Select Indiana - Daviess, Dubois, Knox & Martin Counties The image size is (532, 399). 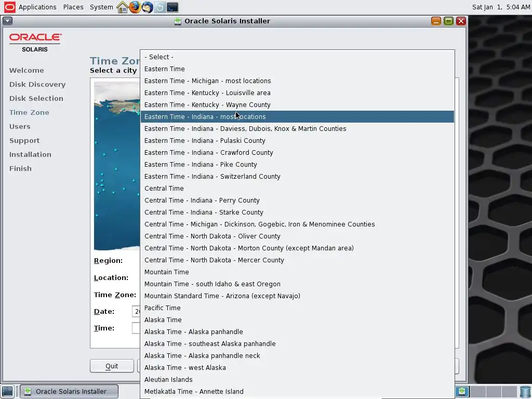tap(297, 129)
